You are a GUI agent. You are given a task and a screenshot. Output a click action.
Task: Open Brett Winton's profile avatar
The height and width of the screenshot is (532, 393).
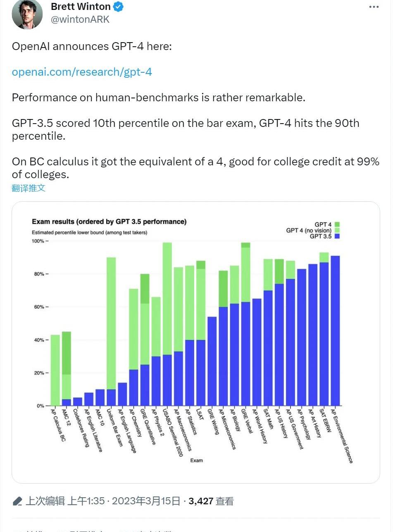click(27, 14)
